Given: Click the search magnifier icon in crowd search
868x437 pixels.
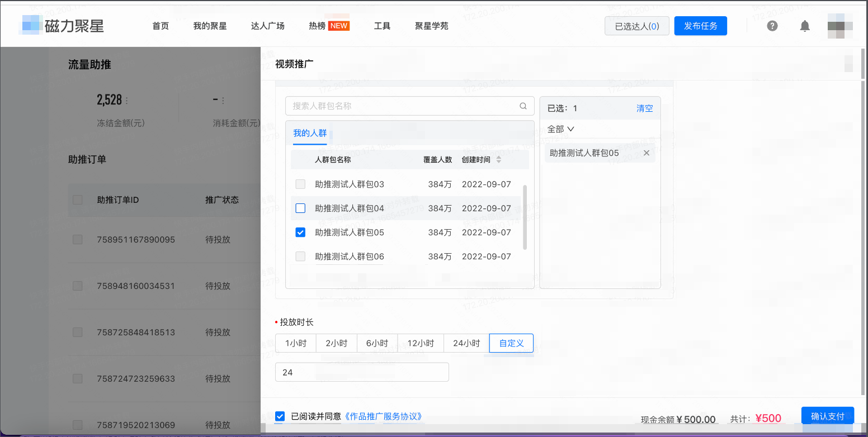Looking at the screenshot, I should click(x=523, y=106).
